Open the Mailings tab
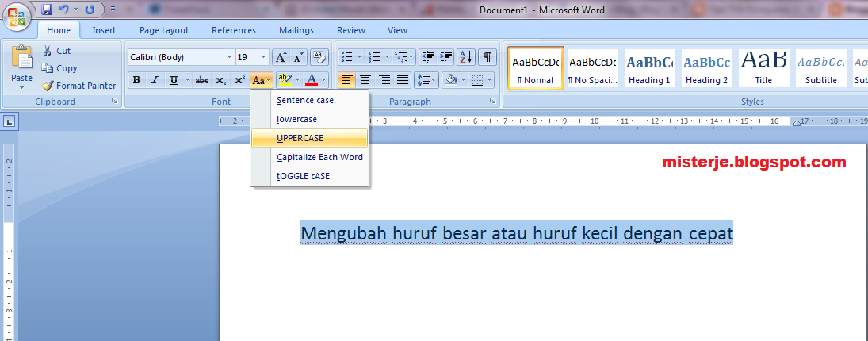The height and width of the screenshot is (341, 868). (296, 30)
